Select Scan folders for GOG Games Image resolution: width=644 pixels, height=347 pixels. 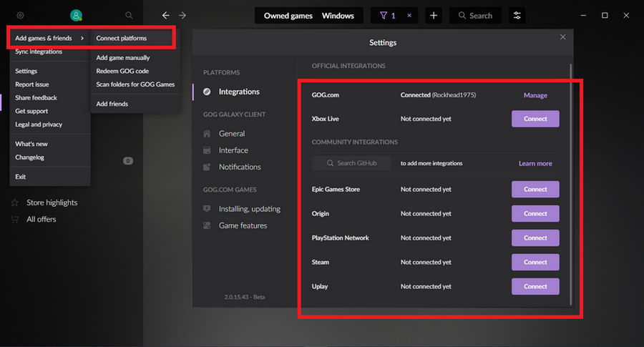pos(135,84)
